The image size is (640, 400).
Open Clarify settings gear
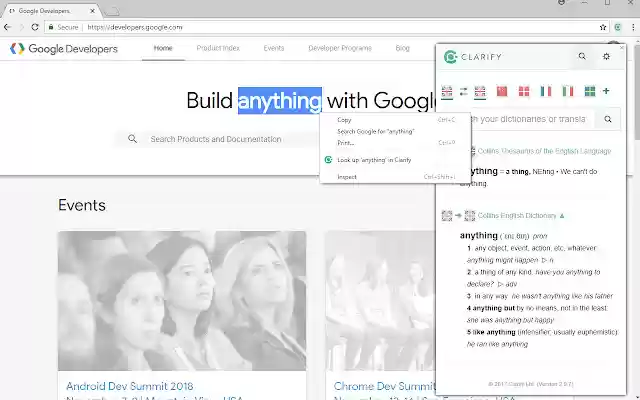(x=606, y=56)
